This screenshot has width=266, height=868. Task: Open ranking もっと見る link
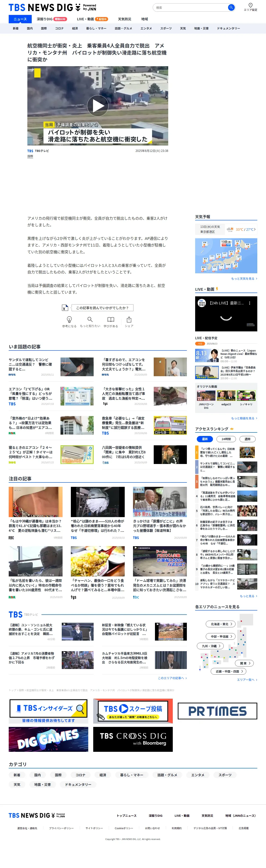click(248, 596)
